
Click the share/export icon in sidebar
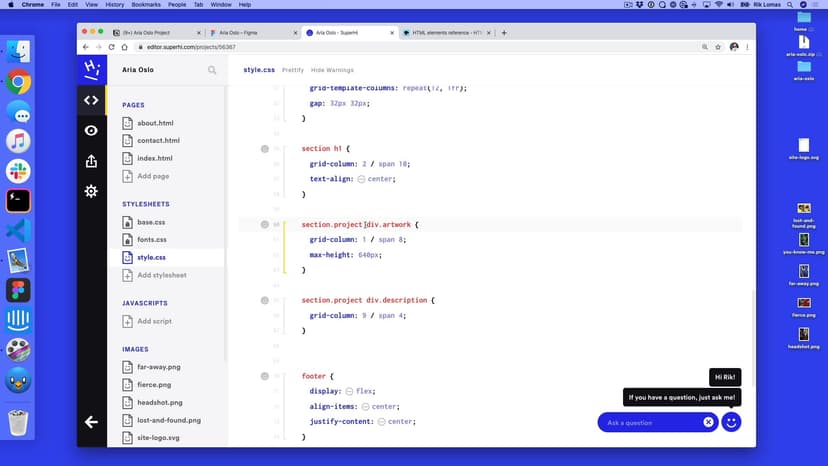(x=91, y=161)
